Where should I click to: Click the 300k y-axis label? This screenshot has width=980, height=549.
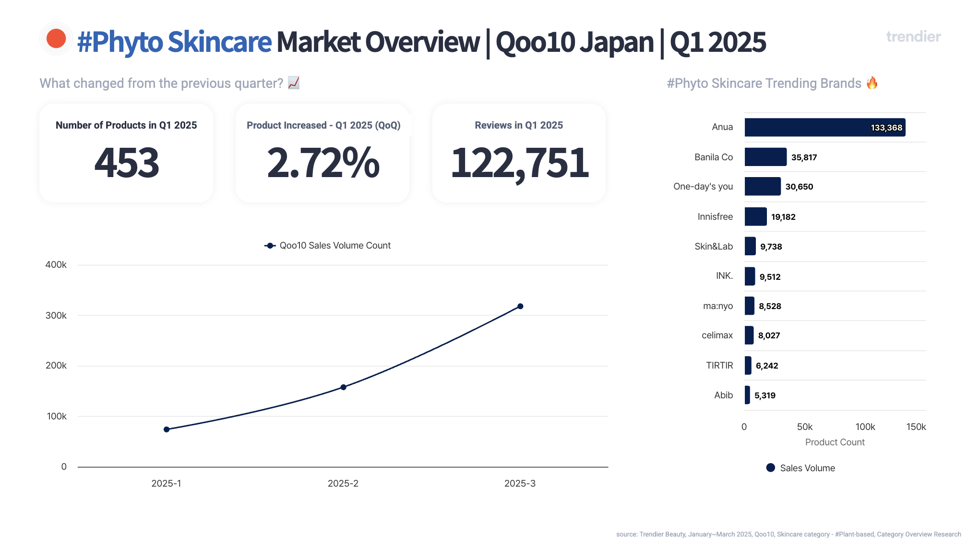click(56, 315)
